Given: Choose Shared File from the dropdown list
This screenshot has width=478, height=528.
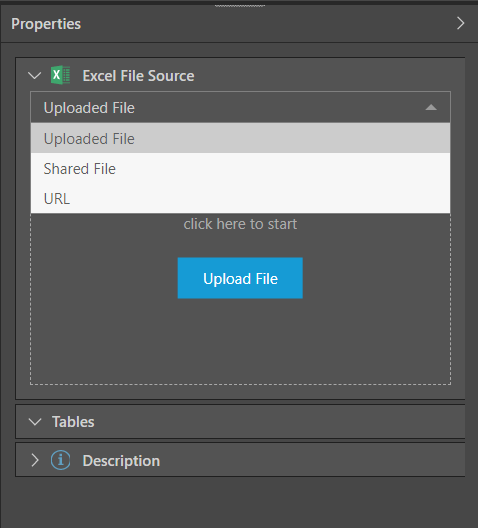Looking at the screenshot, I should click(240, 168).
